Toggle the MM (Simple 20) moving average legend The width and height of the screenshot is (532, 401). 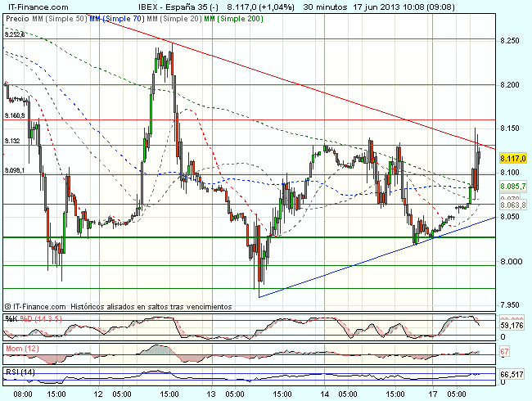tap(174, 17)
